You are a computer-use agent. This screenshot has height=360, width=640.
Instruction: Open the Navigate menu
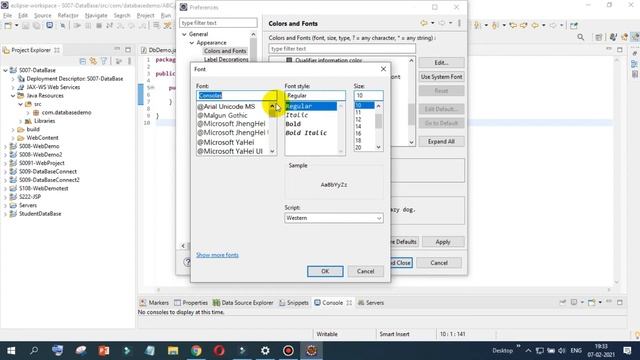[x=96, y=16]
